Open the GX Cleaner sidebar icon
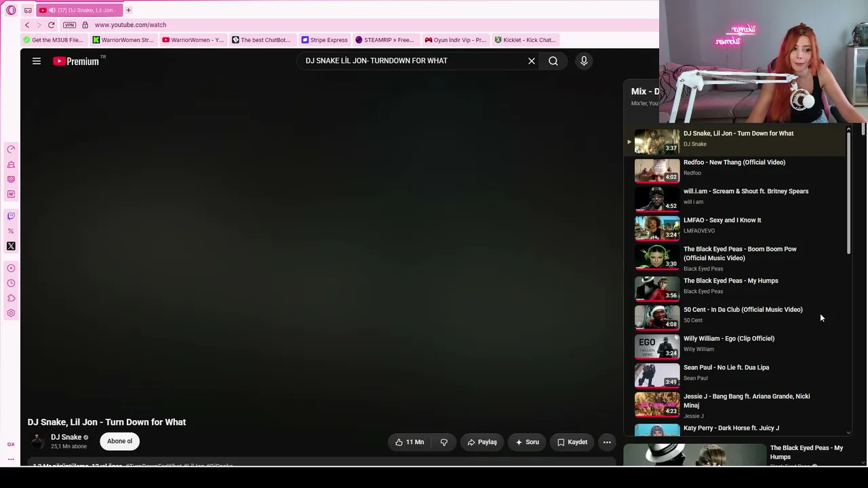The width and height of the screenshot is (868, 488). [x=11, y=165]
